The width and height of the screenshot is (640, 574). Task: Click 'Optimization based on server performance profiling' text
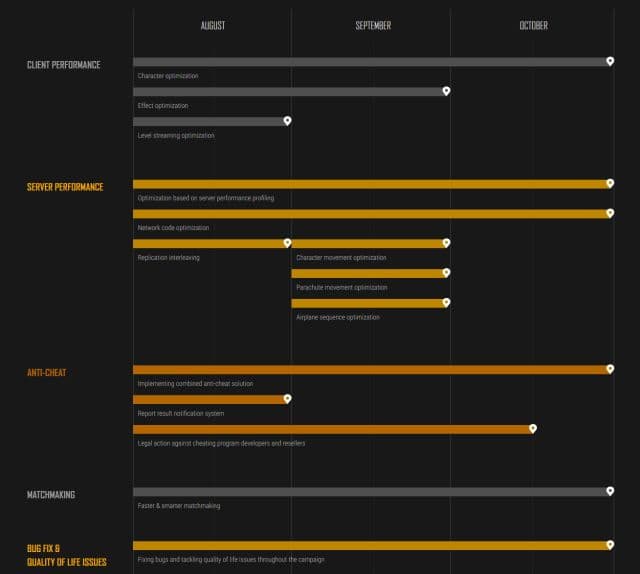pyautogui.click(x=206, y=198)
